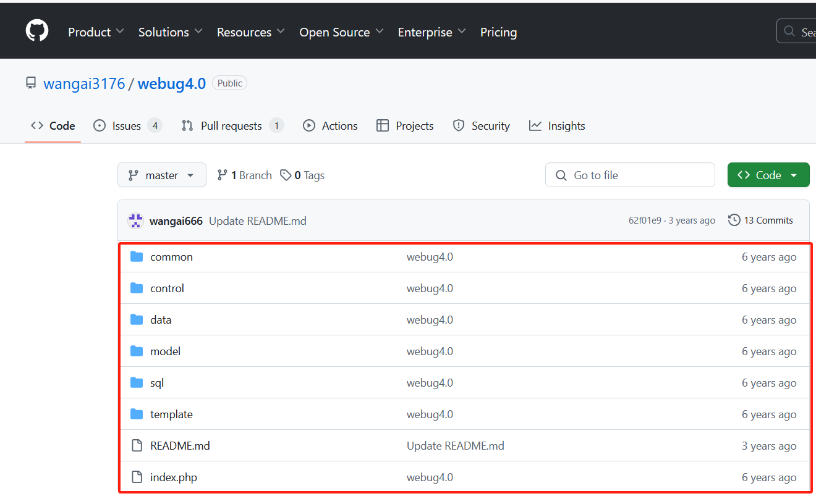The width and height of the screenshot is (816, 504).
Task: Switch to the Issues tab
Action: click(x=128, y=125)
